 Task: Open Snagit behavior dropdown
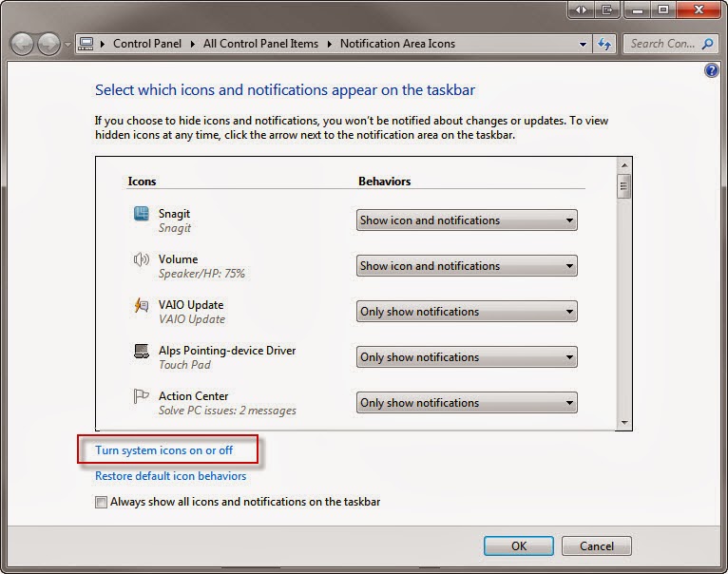(x=467, y=220)
